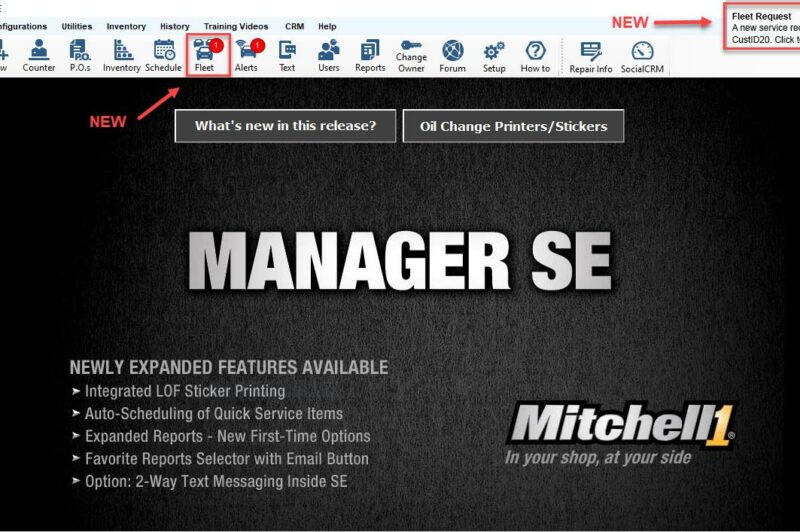Open the History menu
Screen dimensions: 800x532
[x=174, y=27]
